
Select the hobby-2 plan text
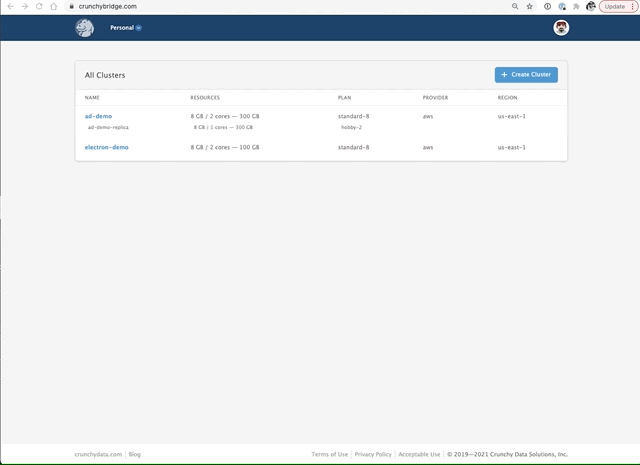click(351, 127)
